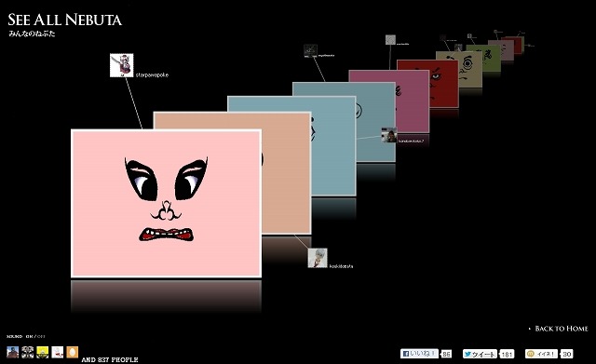Click the Twitter ツイート button
Screen dimensions: 596x364
tap(480, 354)
